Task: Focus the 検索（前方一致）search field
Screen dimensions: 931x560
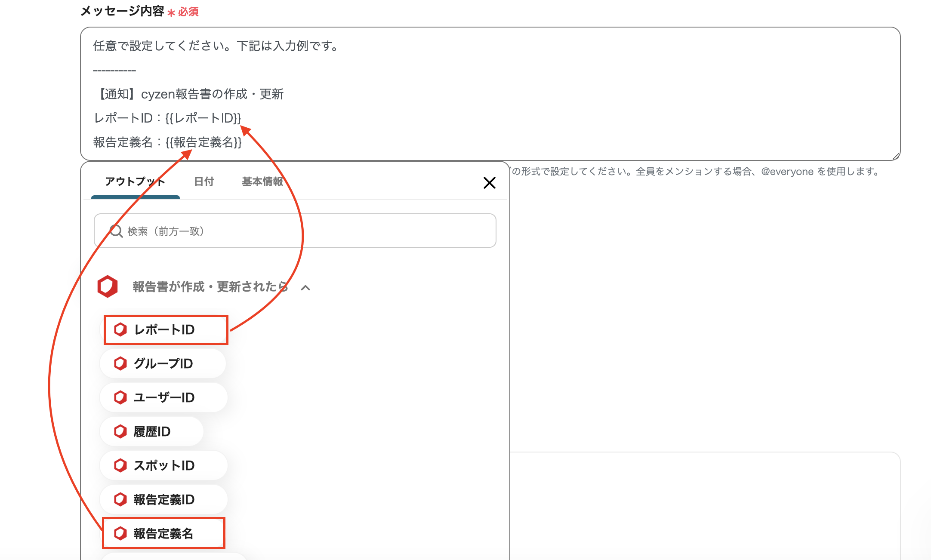Action: point(301,231)
